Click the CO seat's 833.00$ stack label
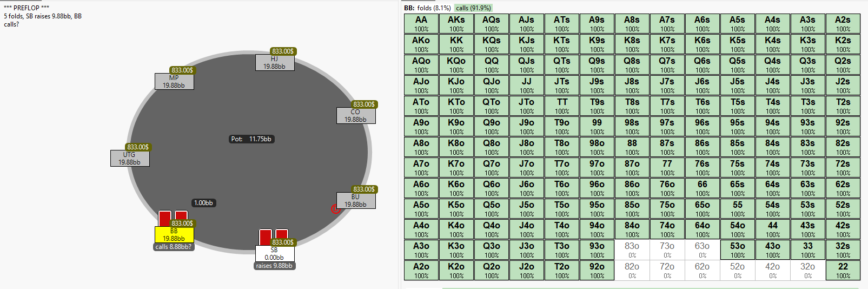Viewport: 868px width, 289px height. click(363, 104)
